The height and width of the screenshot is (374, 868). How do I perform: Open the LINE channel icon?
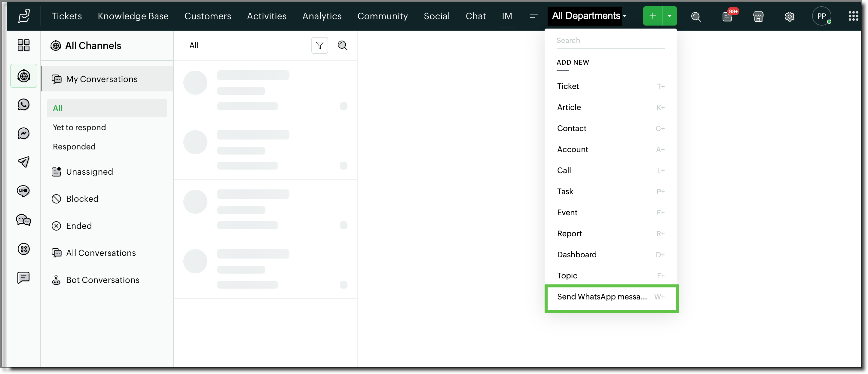coord(23,191)
